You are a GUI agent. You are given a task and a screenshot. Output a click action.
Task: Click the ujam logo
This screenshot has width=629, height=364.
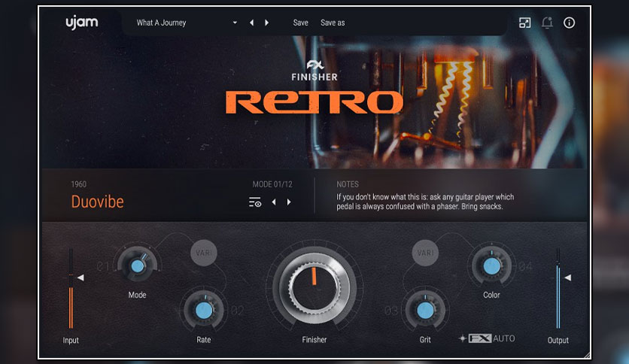81,23
